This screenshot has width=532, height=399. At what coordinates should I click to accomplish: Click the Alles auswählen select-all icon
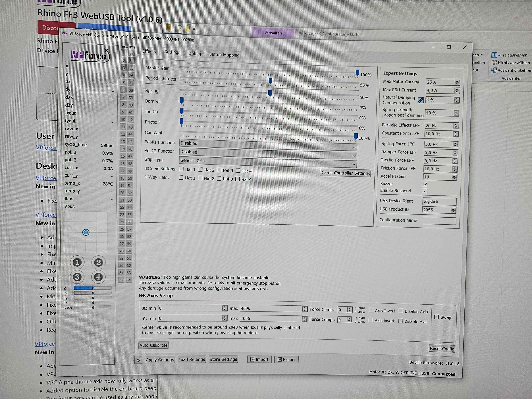click(494, 55)
